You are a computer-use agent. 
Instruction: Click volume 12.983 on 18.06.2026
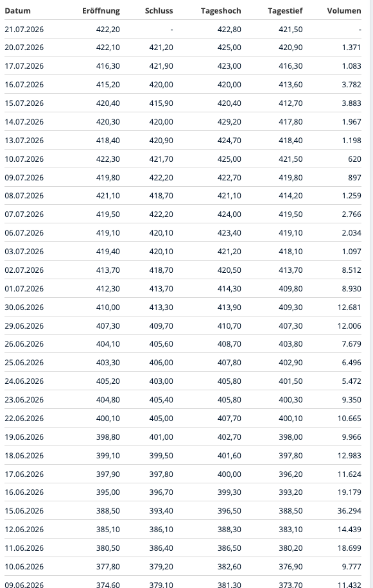point(349,456)
